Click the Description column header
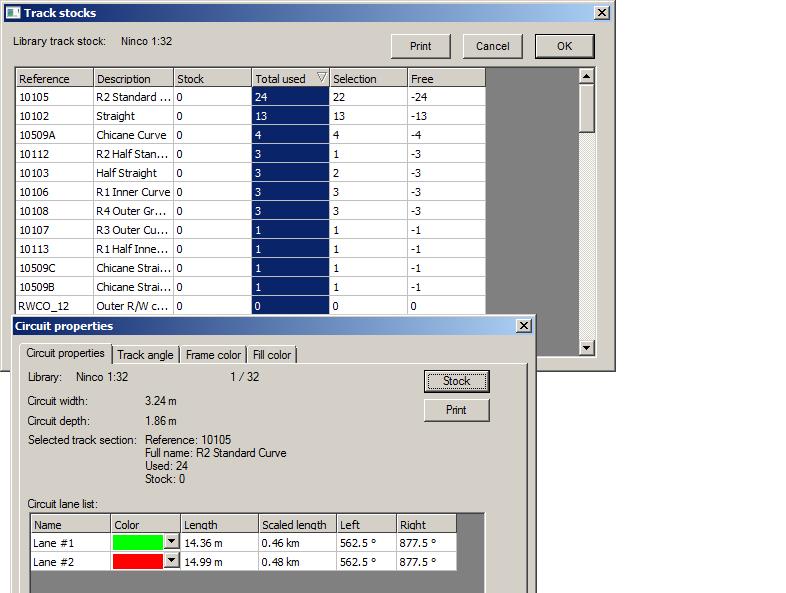786x593 pixels. (133, 78)
